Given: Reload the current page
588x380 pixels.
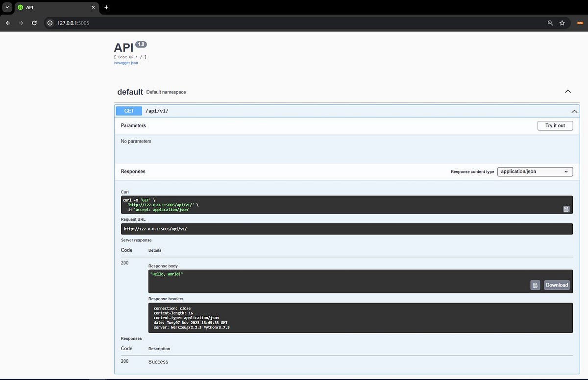Looking at the screenshot, I should [34, 23].
